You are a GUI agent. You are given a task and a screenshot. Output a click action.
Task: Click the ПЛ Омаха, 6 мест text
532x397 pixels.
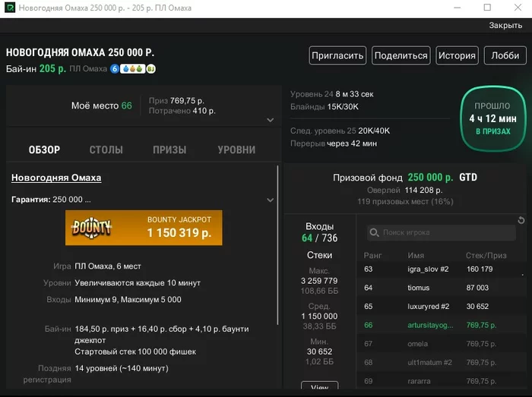point(108,266)
